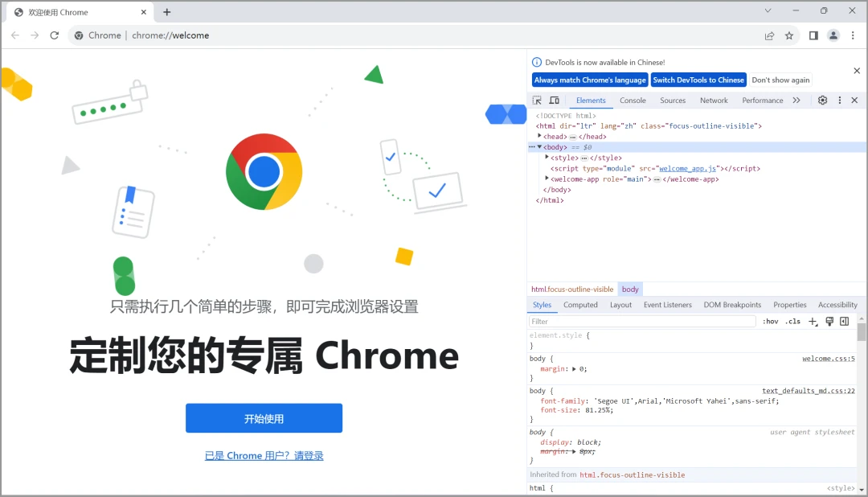Switch to the Accessibility pane tab
Screen dimensions: 868x497
pyautogui.click(x=837, y=305)
